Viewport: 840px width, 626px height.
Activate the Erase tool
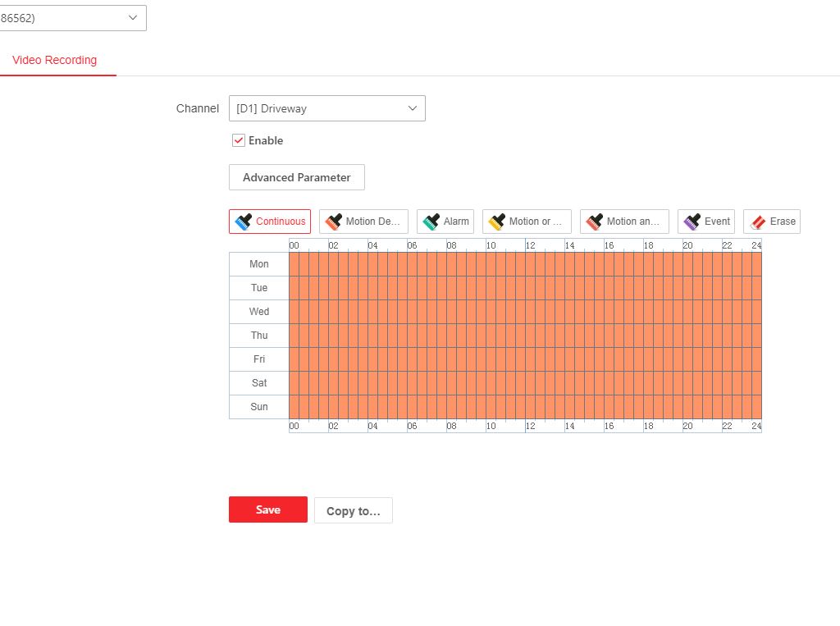click(x=772, y=222)
